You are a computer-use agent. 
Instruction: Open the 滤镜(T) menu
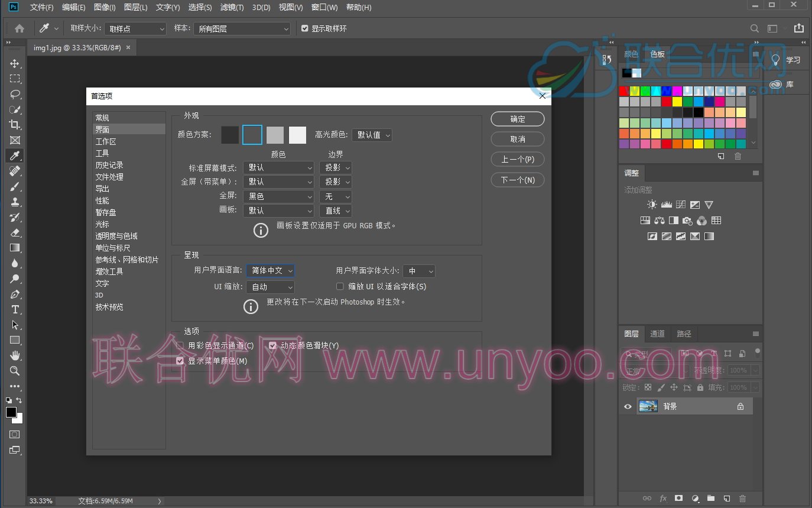tap(232, 8)
